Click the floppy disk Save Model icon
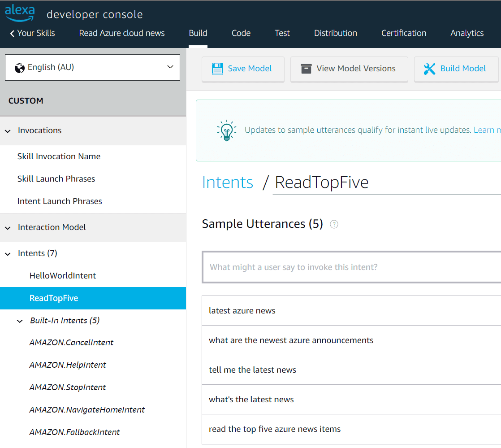Viewport: 501px width, 448px height. coord(218,69)
